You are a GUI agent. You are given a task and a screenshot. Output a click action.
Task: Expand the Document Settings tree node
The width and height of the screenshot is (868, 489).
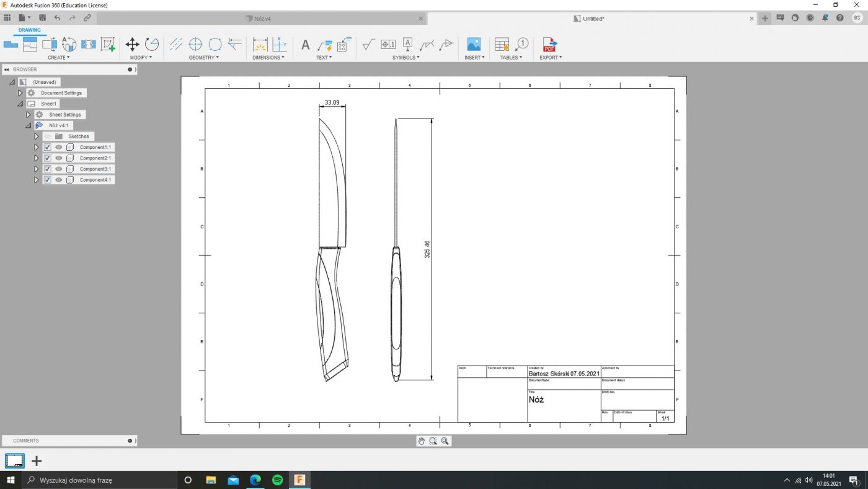(x=20, y=93)
